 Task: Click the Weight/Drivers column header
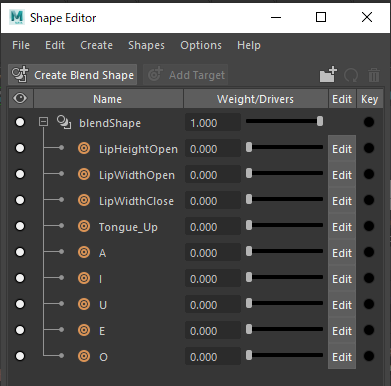[256, 99]
